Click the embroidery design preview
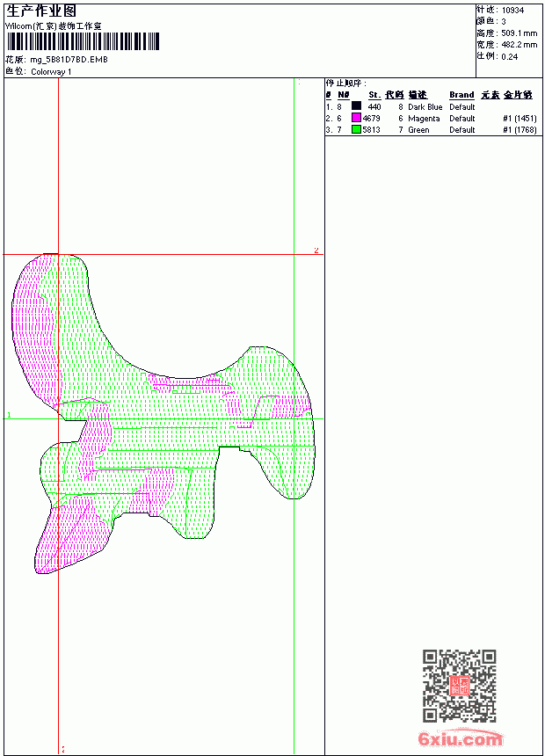Viewport: 545px width, 756px height. [163, 413]
